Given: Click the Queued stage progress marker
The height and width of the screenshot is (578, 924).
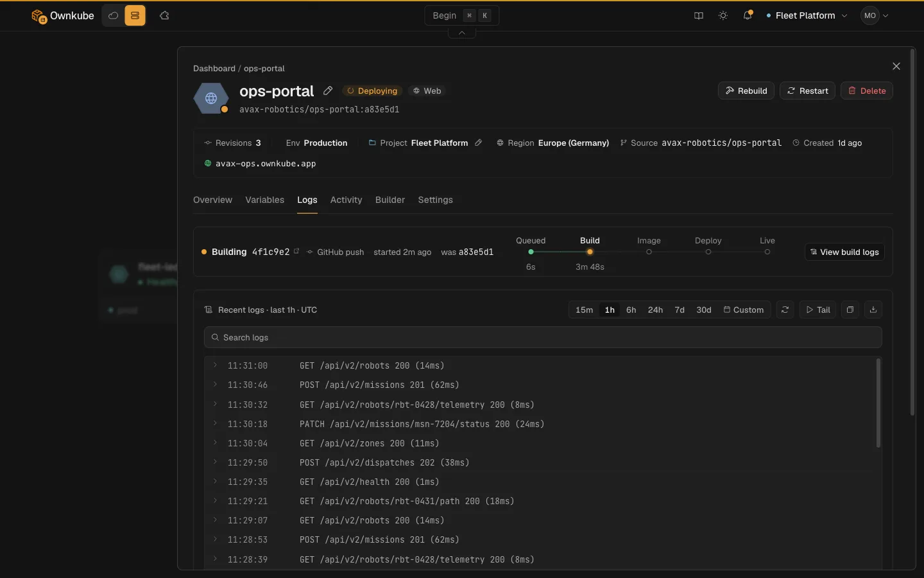Looking at the screenshot, I should [x=531, y=252].
